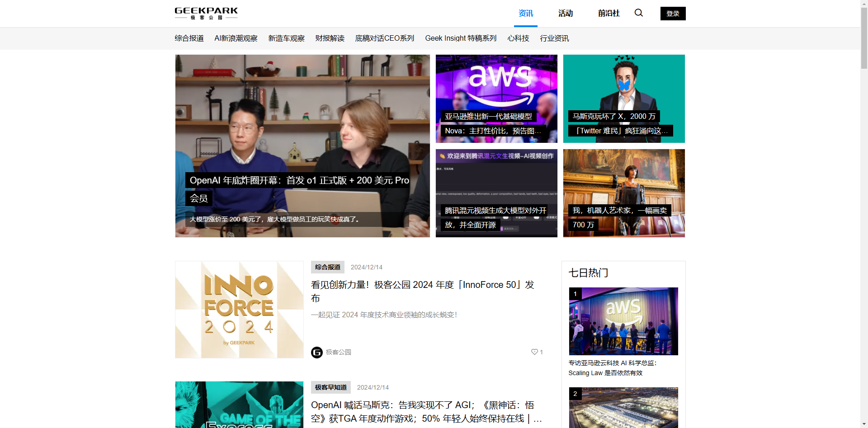Open the 行业资讯 category
868x428 pixels.
tap(554, 38)
